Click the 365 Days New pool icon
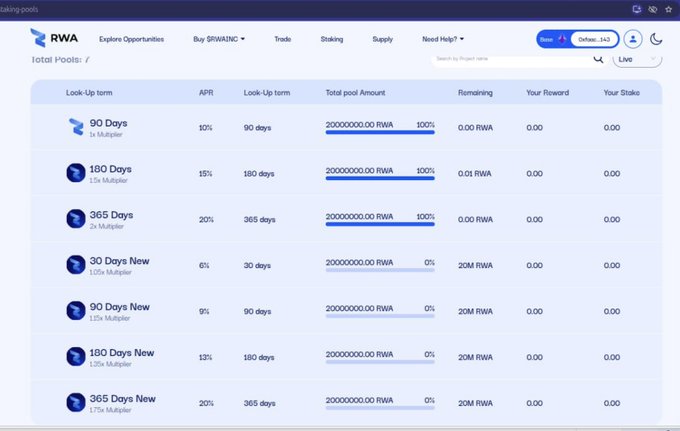Viewport: 680px width, 431px height. [x=75, y=402]
